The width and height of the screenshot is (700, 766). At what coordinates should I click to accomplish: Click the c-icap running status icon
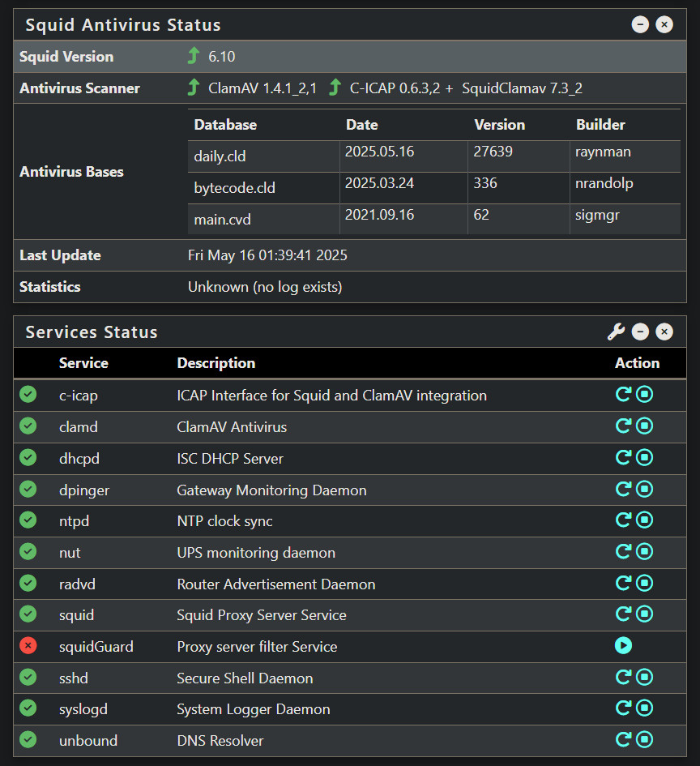click(28, 394)
